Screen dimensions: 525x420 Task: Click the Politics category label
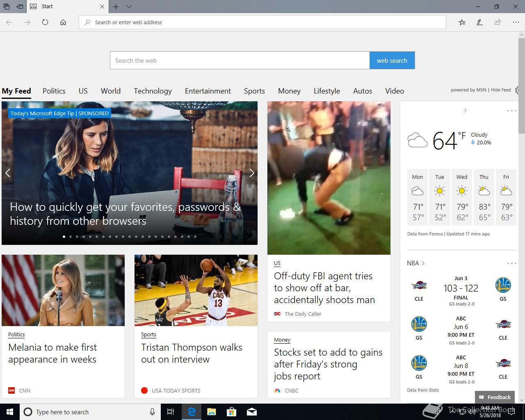16,335
